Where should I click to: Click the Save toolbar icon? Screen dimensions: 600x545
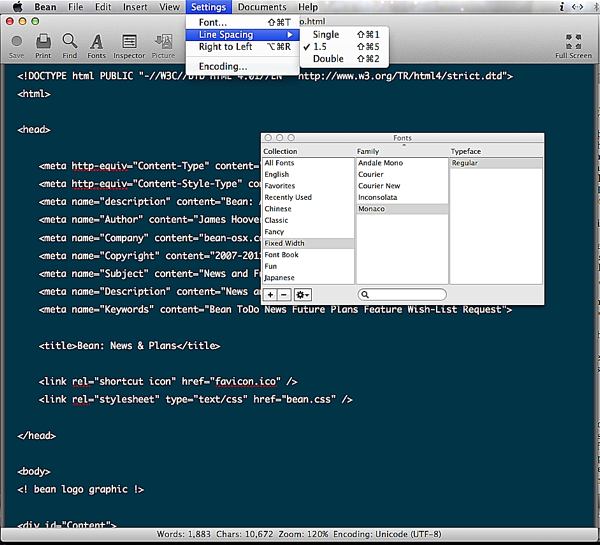tap(16, 46)
